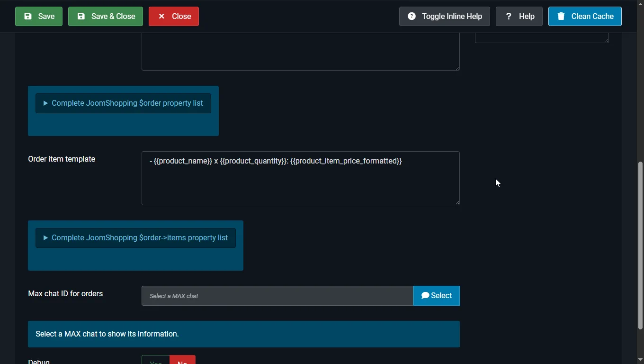Click the floppy disk icon on Save
This screenshot has height=364, width=644.
pos(28,16)
